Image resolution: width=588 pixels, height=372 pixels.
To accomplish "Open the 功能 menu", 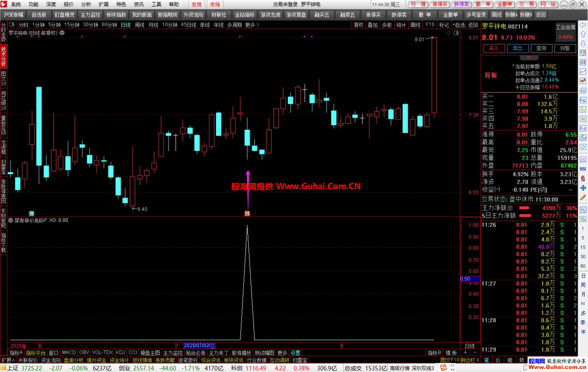I will 33,4.
